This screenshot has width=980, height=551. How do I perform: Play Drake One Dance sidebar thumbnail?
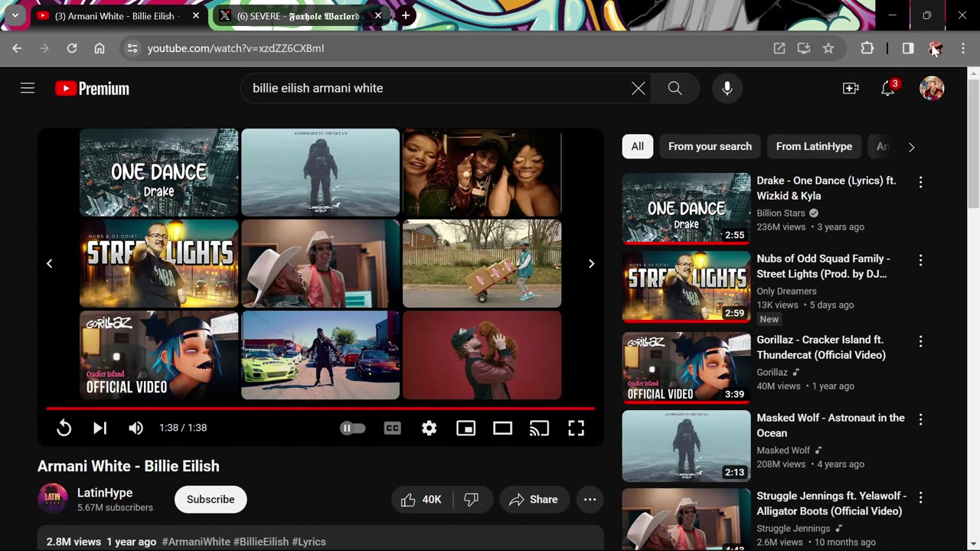(x=687, y=209)
